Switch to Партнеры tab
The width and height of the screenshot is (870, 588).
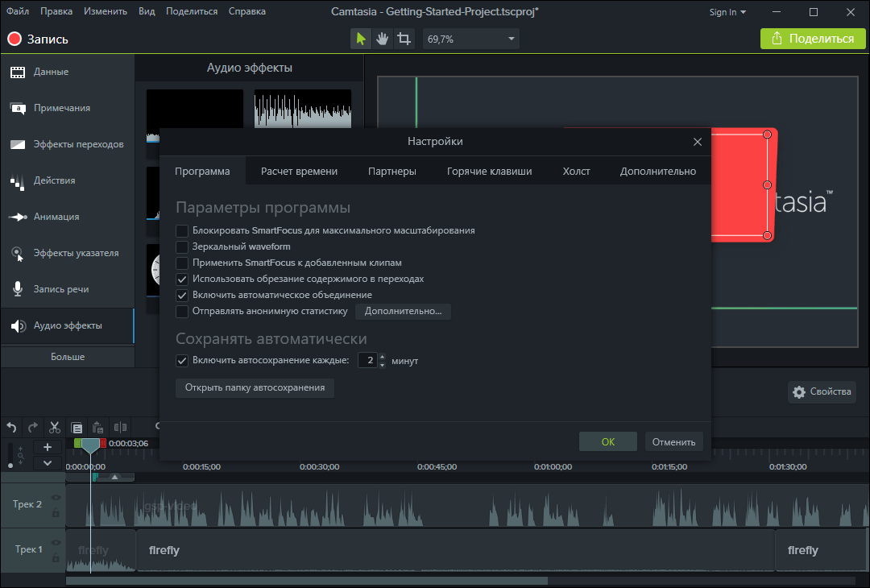coord(391,172)
